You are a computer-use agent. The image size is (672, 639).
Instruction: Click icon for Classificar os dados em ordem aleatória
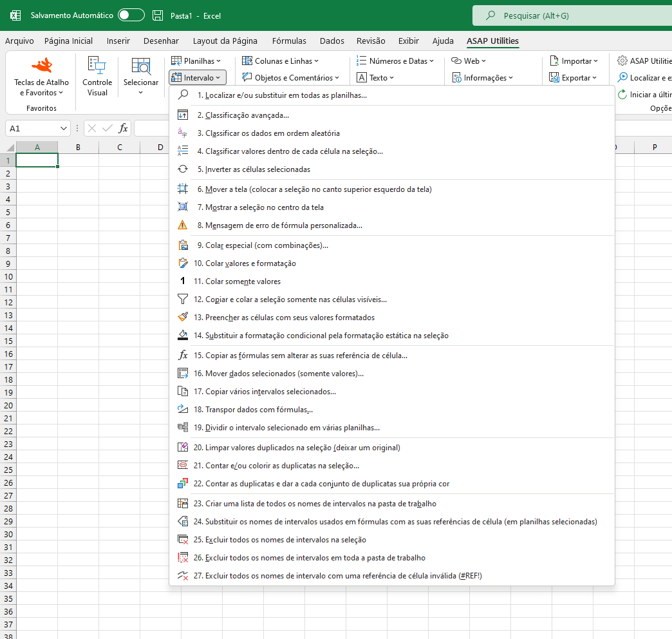pyautogui.click(x=183, y=133)
